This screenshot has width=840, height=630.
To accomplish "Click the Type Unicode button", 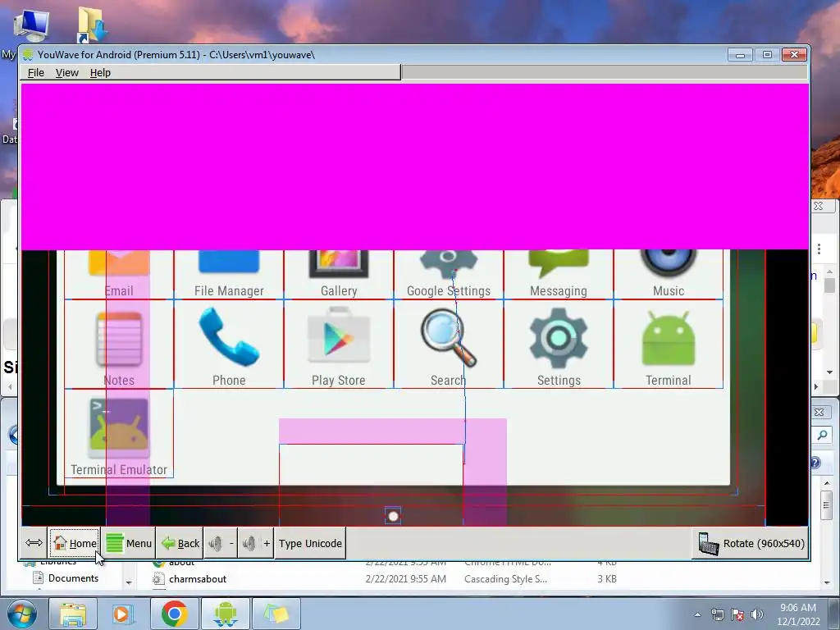I will pyautogui.click(x=310, y=543).
